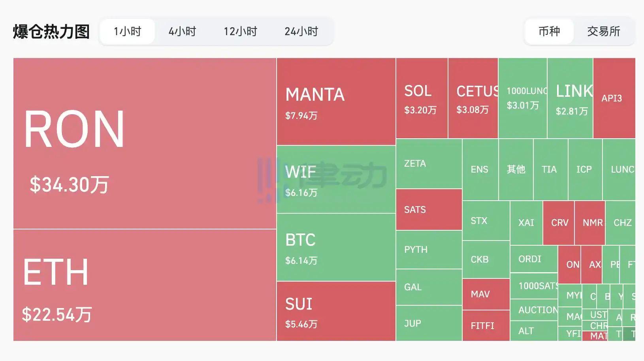Select the 1小时 time range tab
The height and width of the screenshot is (361, 644).
pos(127,31)
